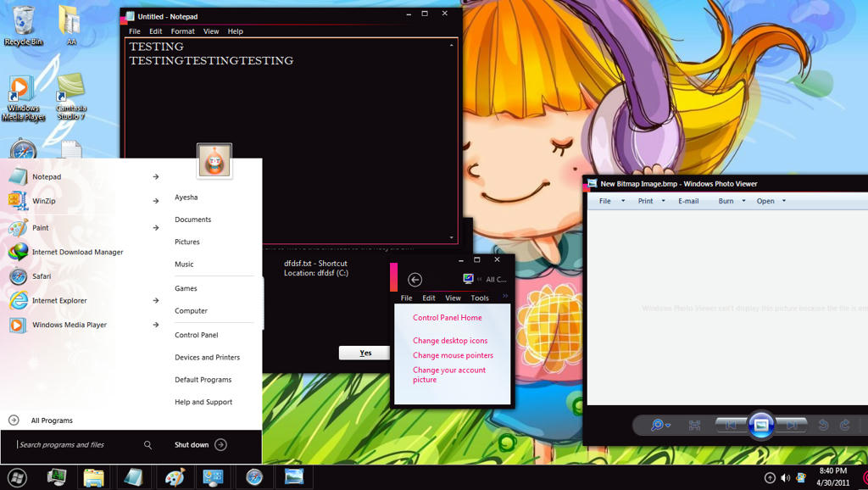The width and height of the screenshot is (868, 490).
Task: Open Safari from the Start menu list
Action: click(41, 276)
